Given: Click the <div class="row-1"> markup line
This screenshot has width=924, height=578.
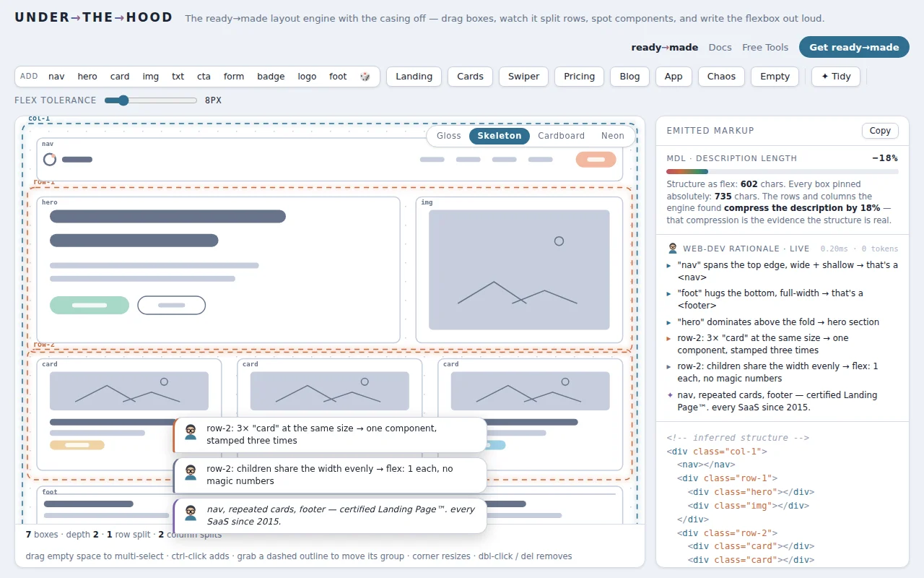Looking at the screenshot, I should (728, 478).
